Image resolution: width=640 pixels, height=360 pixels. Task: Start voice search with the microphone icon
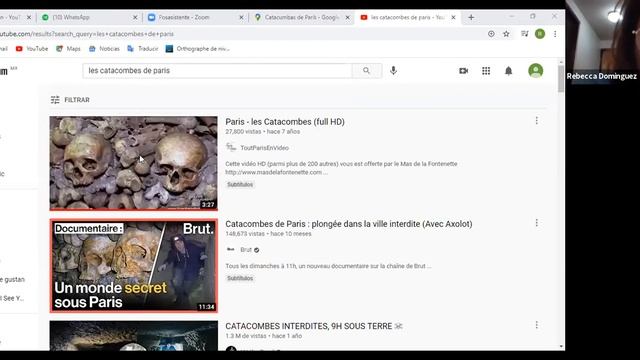point(393,71)
